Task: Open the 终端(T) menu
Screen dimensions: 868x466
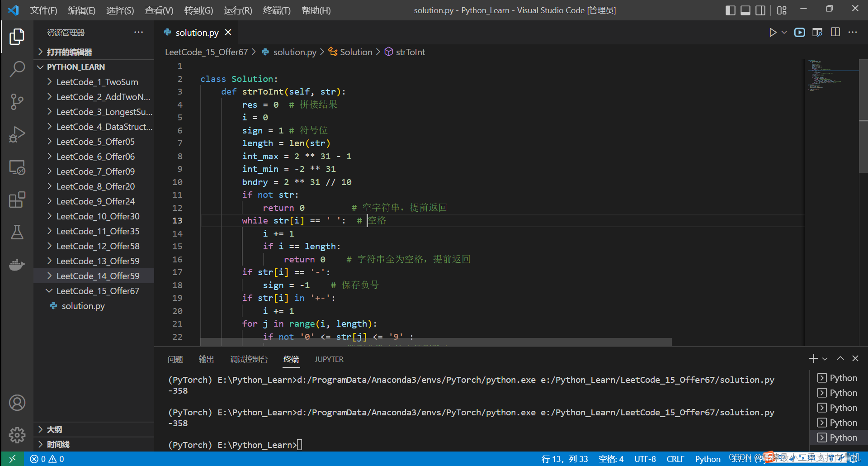Action: pyautogui.click(x=277, y=10)
